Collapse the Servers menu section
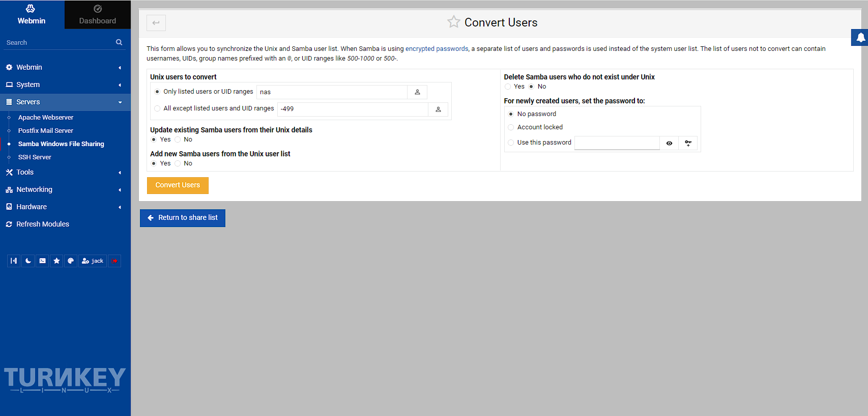 (65, 102)
